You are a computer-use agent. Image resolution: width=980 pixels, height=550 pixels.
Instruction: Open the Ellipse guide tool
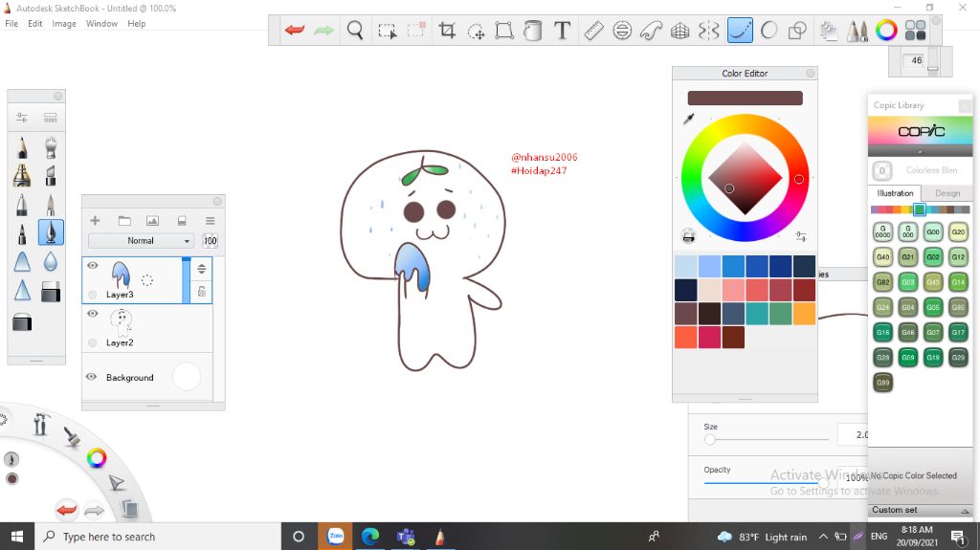pyautogui.click(x=622, y=30)
